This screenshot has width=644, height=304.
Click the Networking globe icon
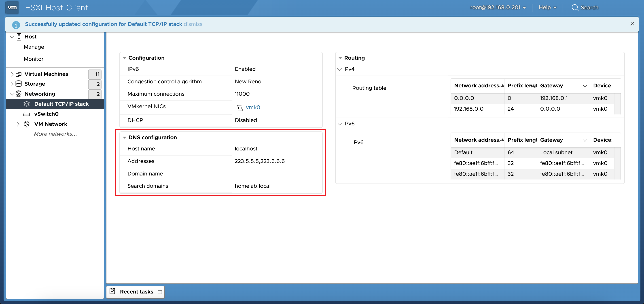point(19,94)
